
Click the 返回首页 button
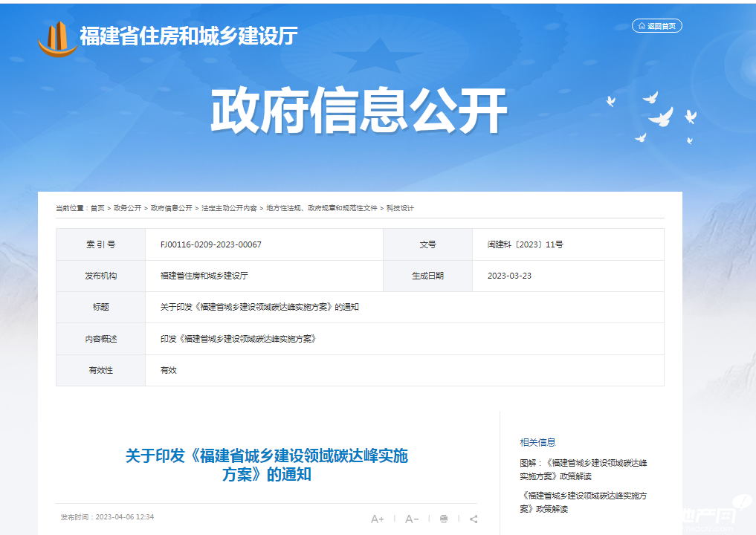click(x=656, y=26)
